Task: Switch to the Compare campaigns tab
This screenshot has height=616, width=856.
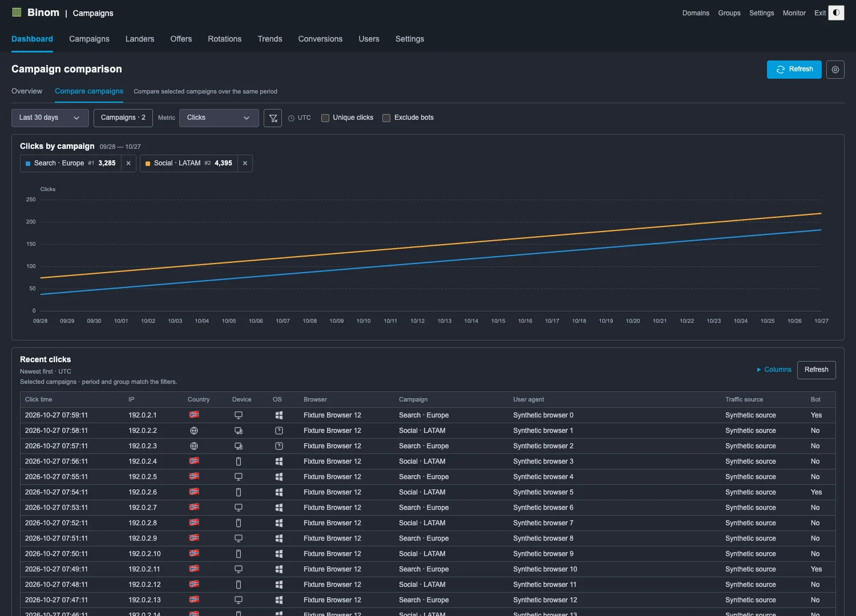Action: point(89,91)
